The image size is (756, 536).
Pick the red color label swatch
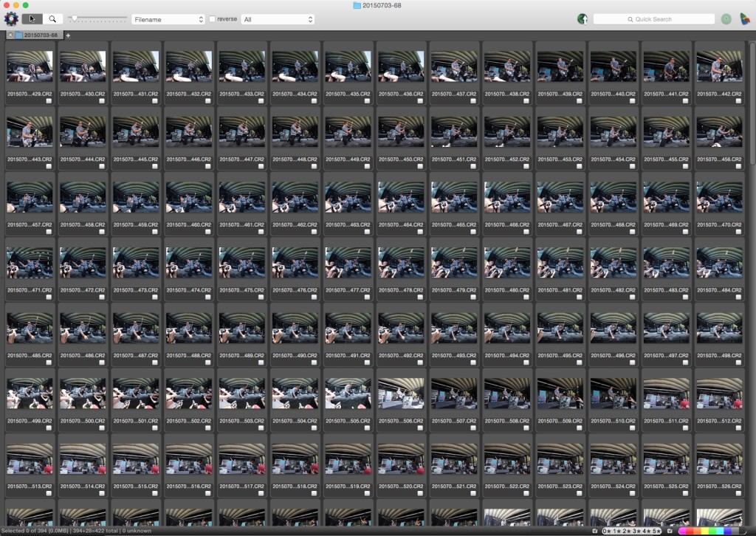[690, 531]
